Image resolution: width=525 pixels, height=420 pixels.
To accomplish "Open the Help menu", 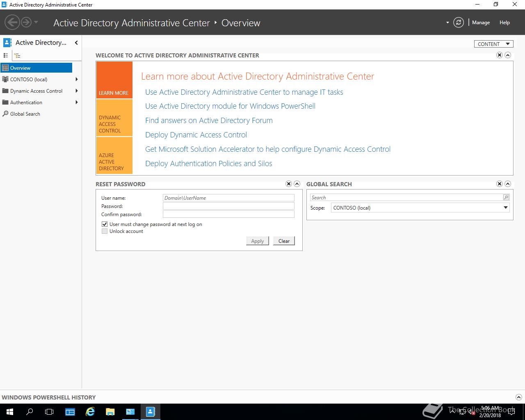I will point(504,23).
